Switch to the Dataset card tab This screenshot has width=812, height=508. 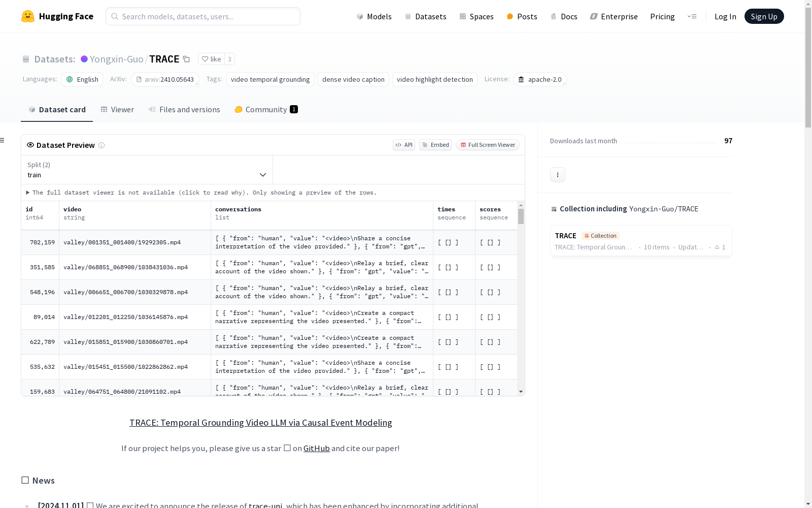57,110
